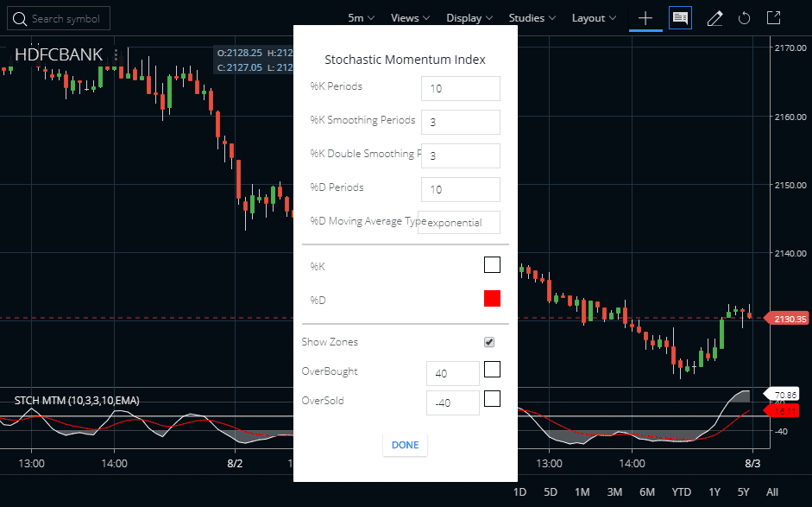Expand the Studies dropdown
This screenshot has height=507, width=812.
pos(530,17)
